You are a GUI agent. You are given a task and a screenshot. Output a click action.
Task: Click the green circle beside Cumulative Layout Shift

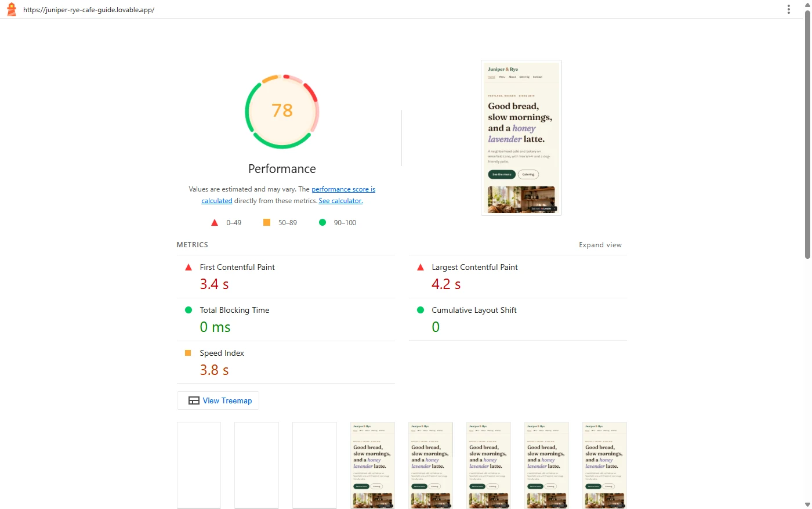(x=420, y=310)
